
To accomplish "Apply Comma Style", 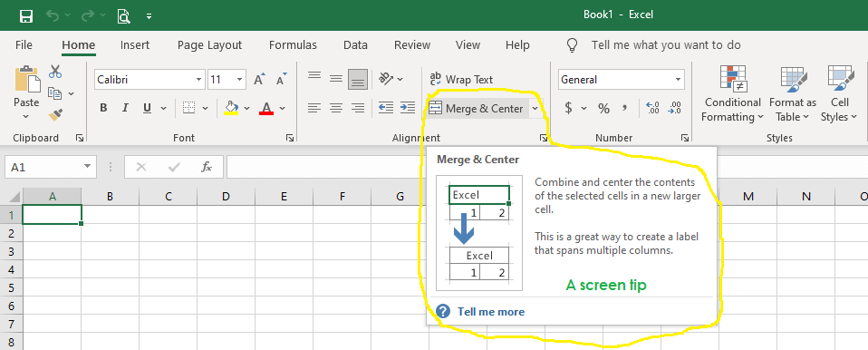I will (x=625, y=108).
